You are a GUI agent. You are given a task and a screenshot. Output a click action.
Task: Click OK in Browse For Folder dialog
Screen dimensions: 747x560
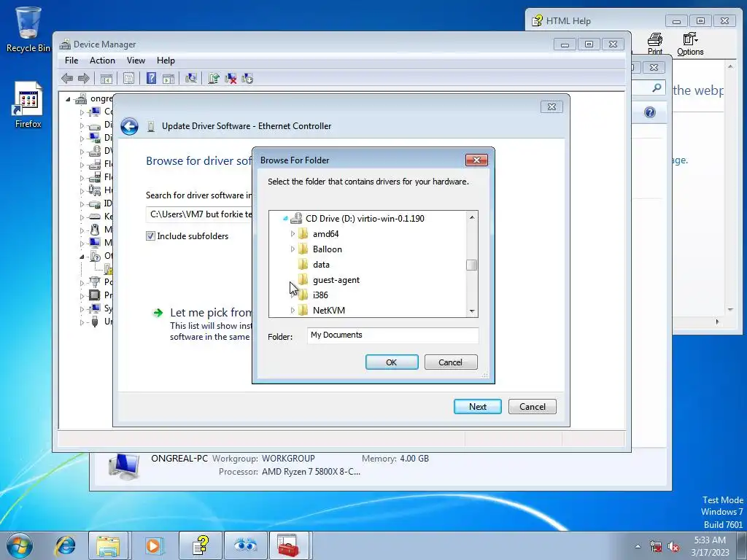pos(392,362)
